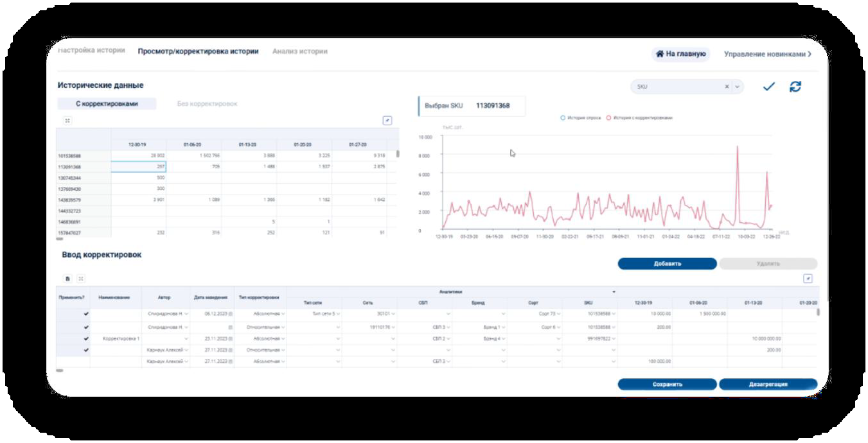The height and width of the screenshot is (443, 868).
Task: Click cell 257 in row 113091368
Action: pyautogui.click(x=139, y=167)
